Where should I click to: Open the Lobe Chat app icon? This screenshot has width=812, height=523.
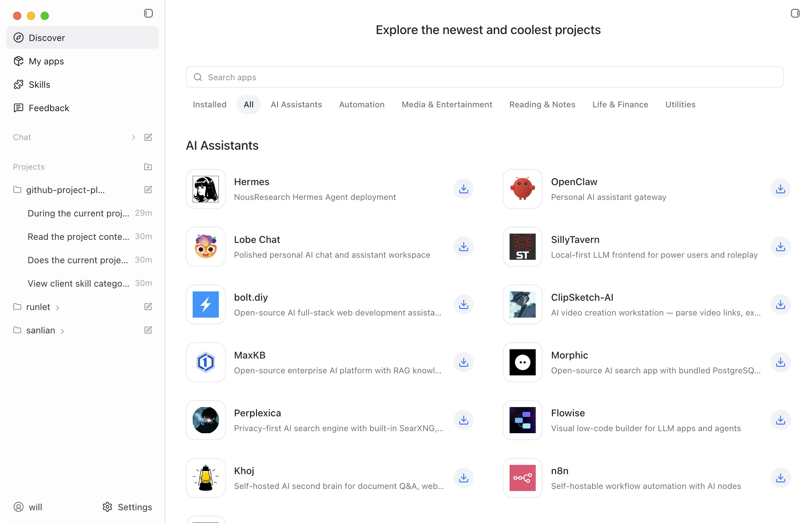click(x=206, y=247)
